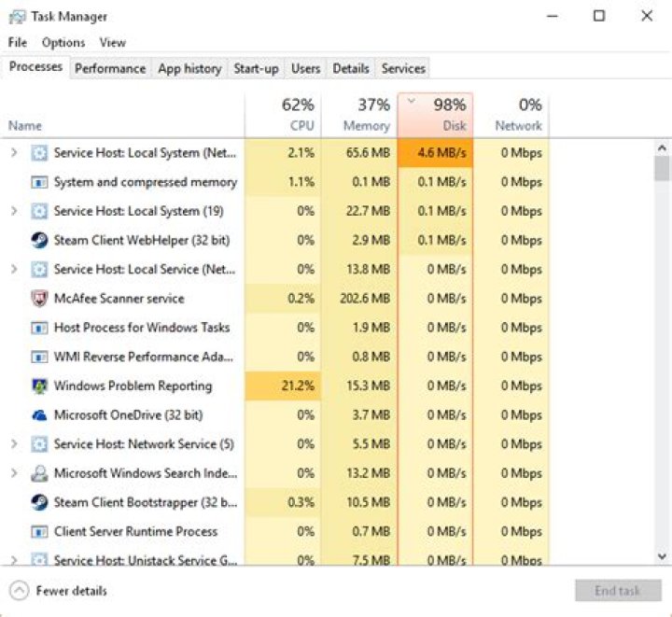
Task: Click the scrollbar up arrow
Action: coord(662,148)
